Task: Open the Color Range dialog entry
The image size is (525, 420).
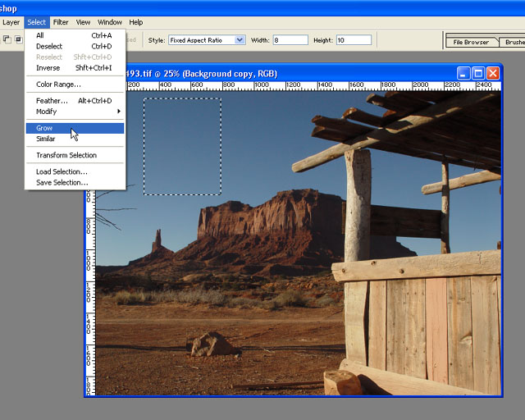Action: pos(75,84)
